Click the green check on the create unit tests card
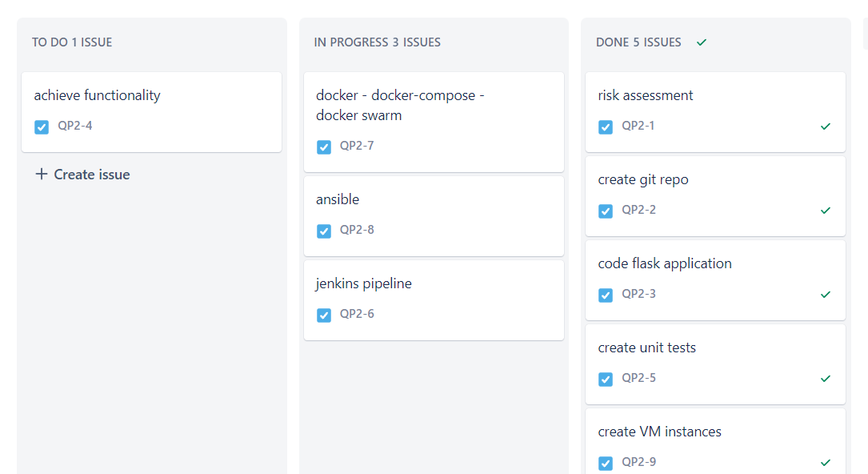This screenshot has width=868, height=474. (x=825, y=379)
